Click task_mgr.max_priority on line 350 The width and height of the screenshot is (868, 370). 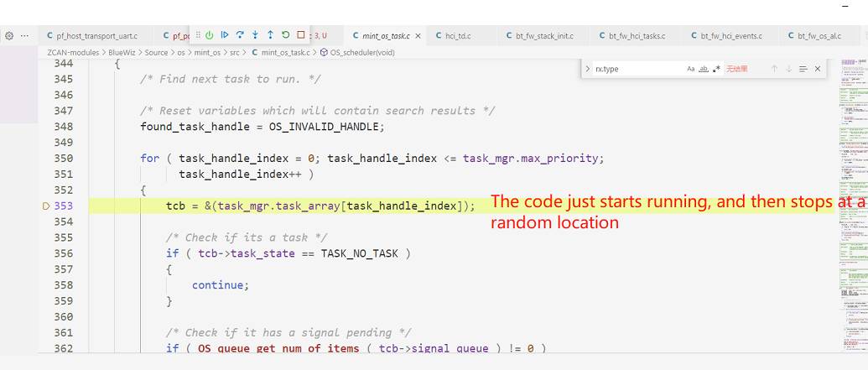point(530,159)
